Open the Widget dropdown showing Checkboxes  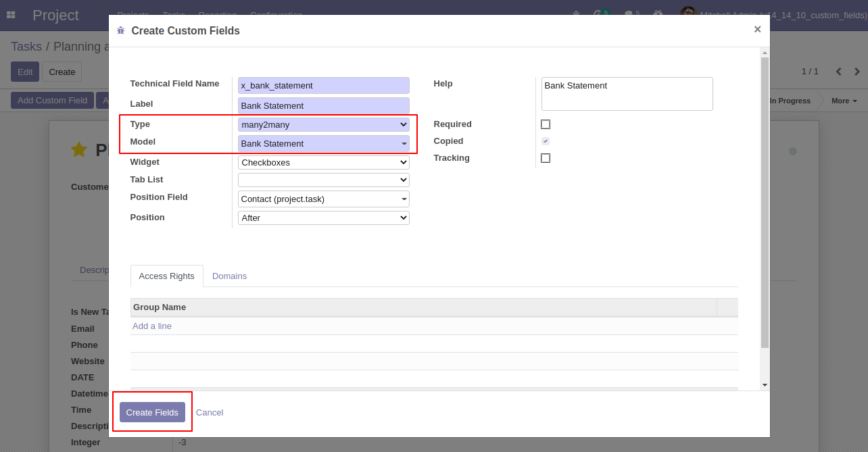(x=324, y=162)
